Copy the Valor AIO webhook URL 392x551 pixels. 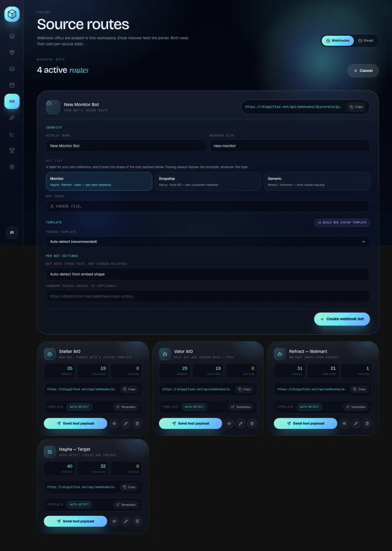click(245, 389)
